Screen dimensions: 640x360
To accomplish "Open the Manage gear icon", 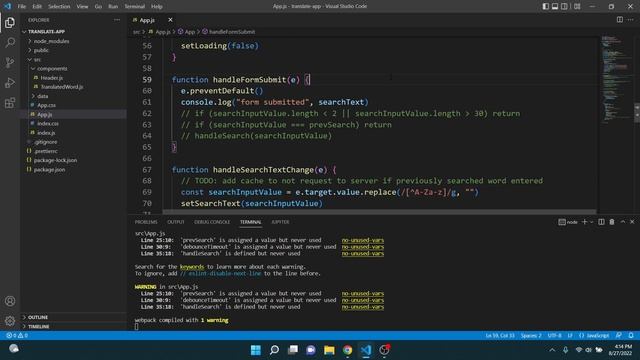I will 10,321.
